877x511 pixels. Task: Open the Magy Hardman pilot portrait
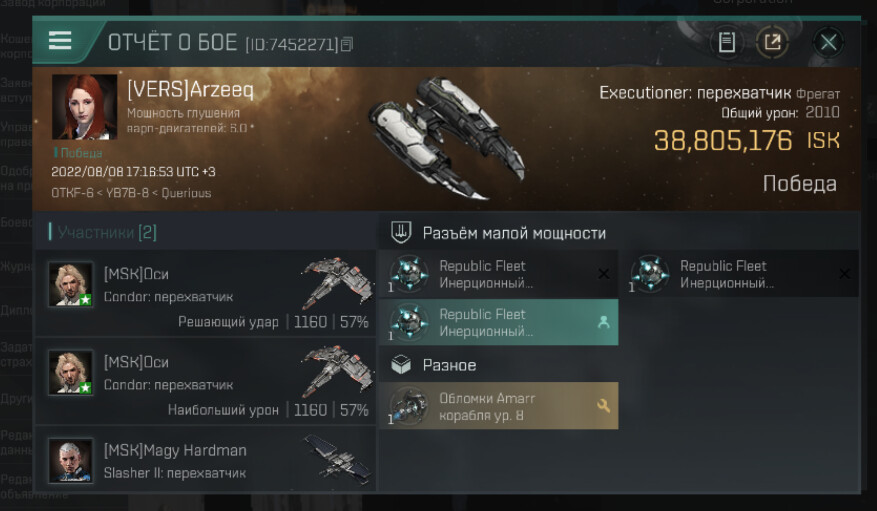[x=70, y=461]
